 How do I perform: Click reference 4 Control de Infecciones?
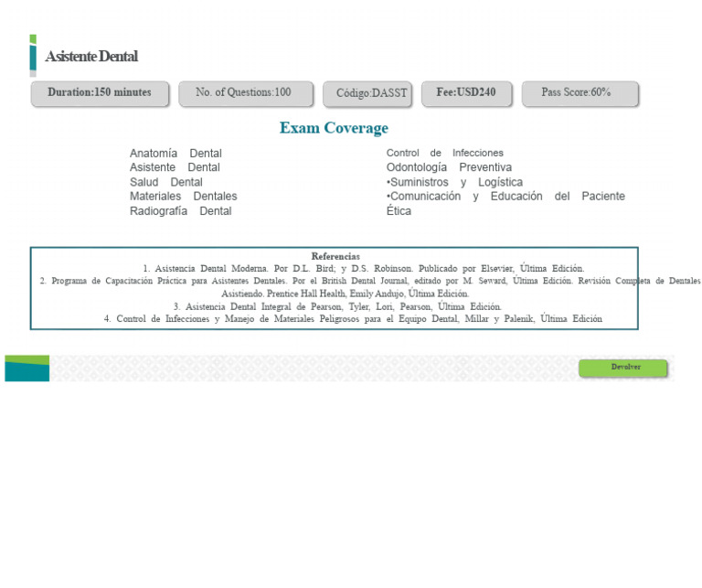tap(353, 319)
